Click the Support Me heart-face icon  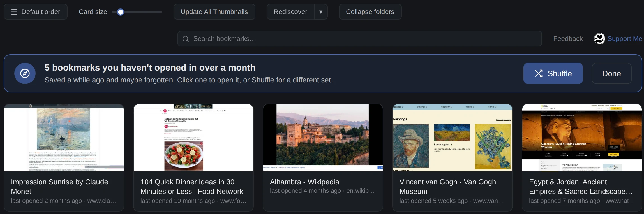[599, 39]
